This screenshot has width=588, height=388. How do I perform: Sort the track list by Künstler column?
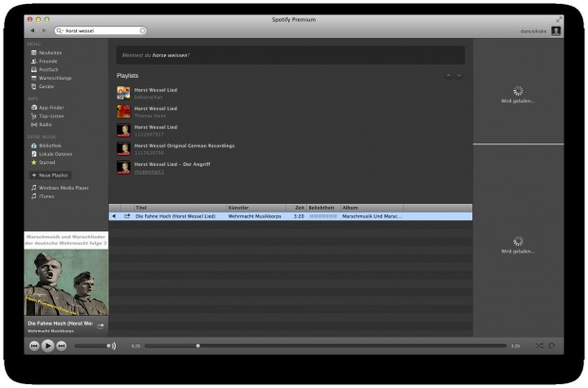tap(239, 207)
